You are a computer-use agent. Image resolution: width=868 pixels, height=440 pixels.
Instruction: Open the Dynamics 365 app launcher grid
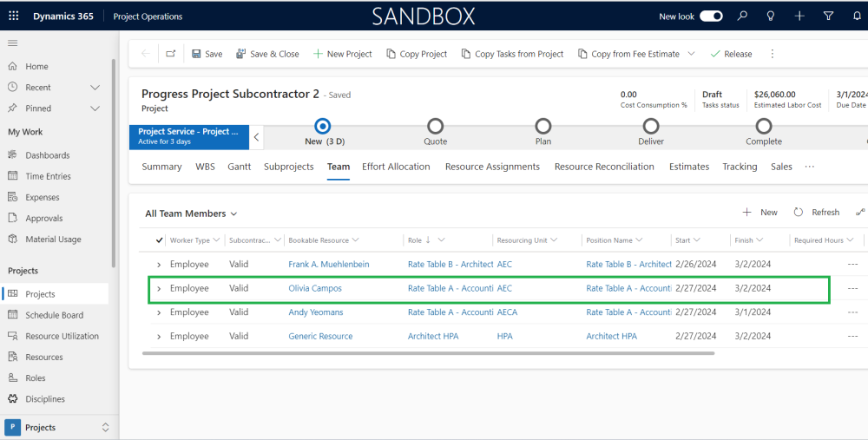click(13, 16)
